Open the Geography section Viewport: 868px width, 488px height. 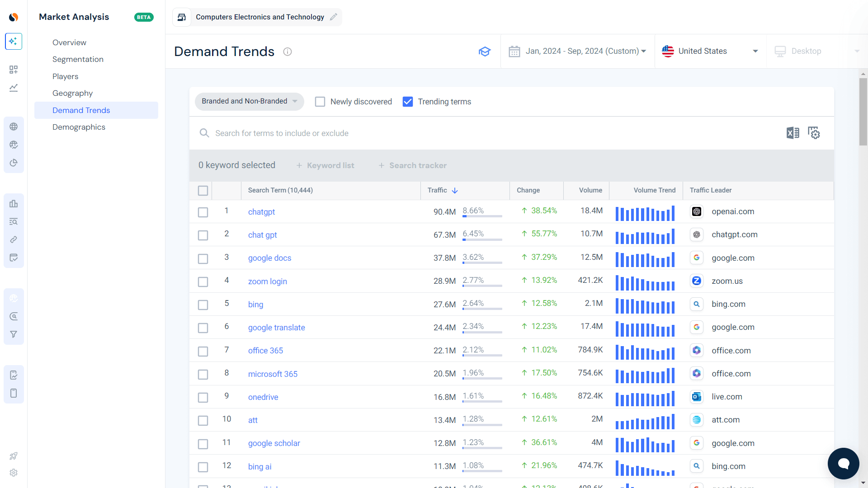(x=72, y=93)
